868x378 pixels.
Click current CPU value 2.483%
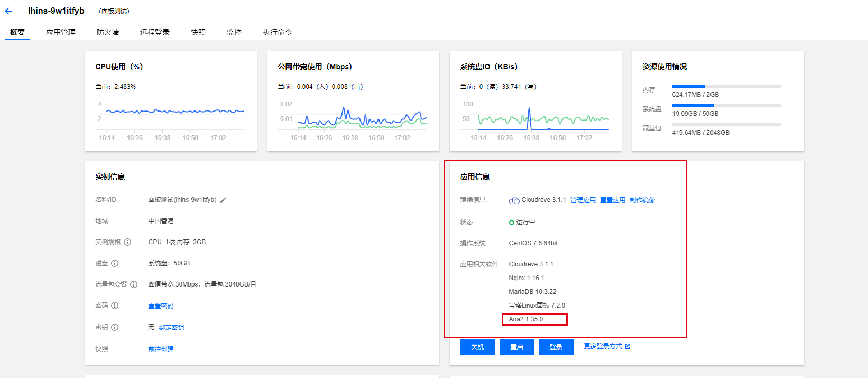(x=125, y=87)
